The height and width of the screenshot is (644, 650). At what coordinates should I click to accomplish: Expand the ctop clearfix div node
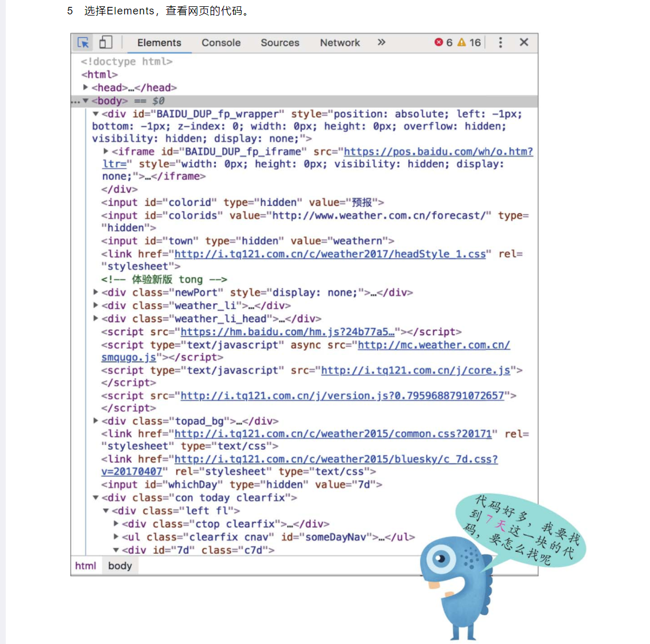(x=116, y=523)
